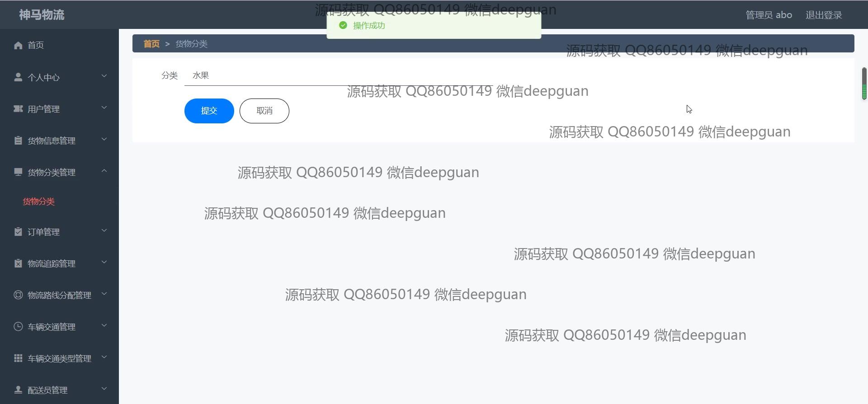This screenshot has width=868, height=404.
Task: Click the person icon for 个人中心
Action: pos(18,77)
